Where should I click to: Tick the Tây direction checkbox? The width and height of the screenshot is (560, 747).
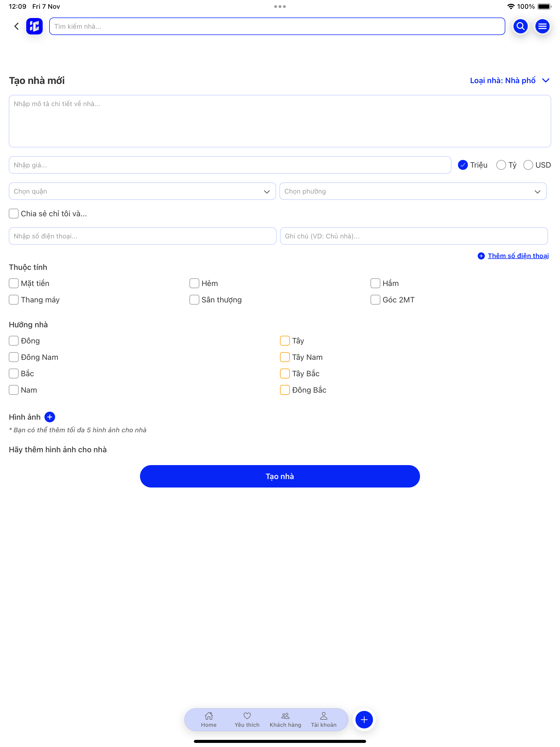(x=285, y=341)
